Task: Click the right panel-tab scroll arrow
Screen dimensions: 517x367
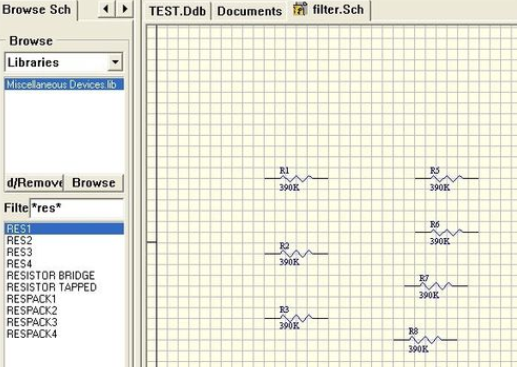Action: click(125, 9)
